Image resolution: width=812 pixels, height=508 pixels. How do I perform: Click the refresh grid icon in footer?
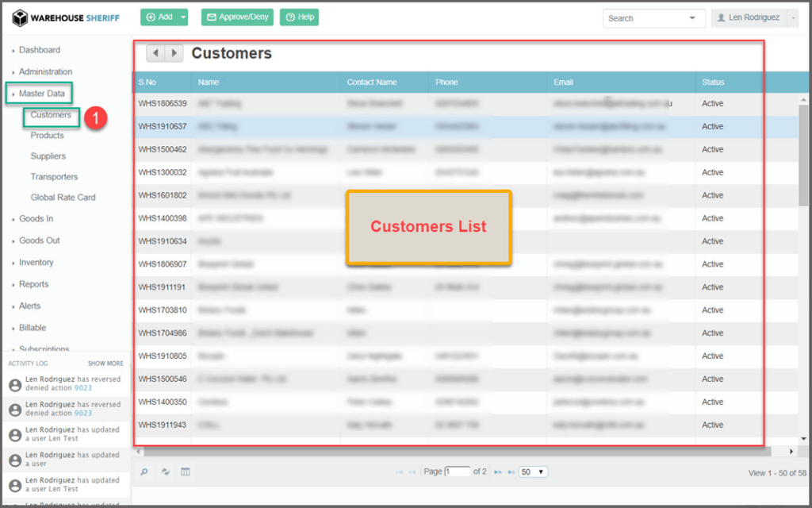coord(166,472)
